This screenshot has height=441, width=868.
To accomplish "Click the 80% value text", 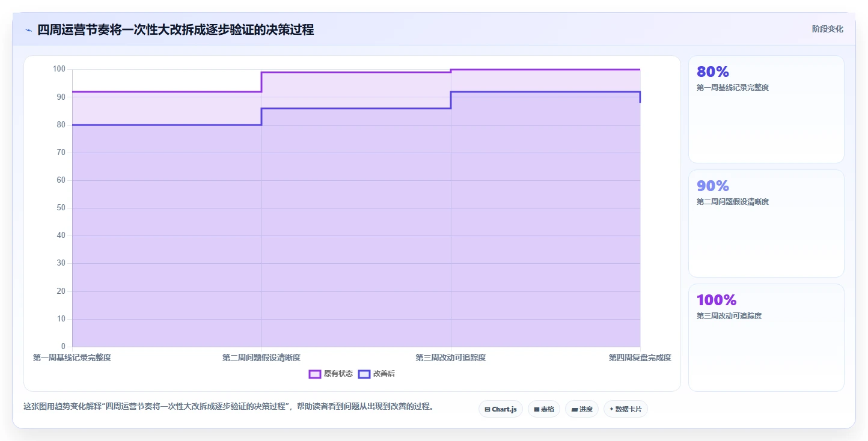I will pos(712,71).
